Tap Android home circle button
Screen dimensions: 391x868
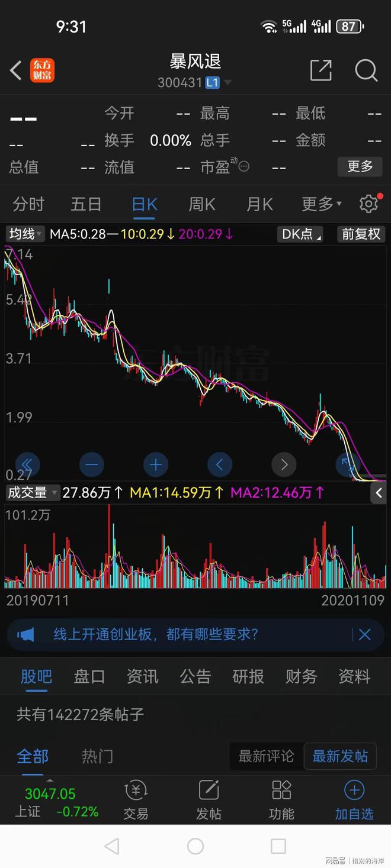tap(195, 846)
